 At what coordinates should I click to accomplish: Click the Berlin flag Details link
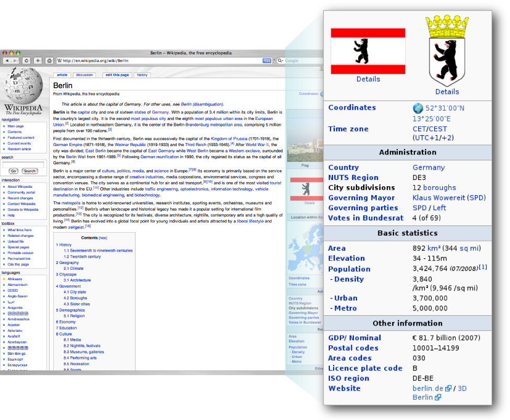click(367, 79)
